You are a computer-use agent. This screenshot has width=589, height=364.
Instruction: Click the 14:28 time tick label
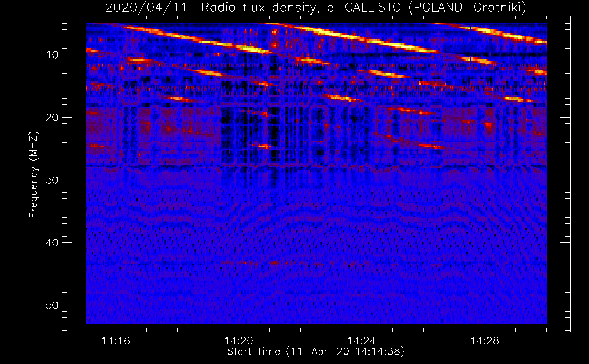coord(485,341)
